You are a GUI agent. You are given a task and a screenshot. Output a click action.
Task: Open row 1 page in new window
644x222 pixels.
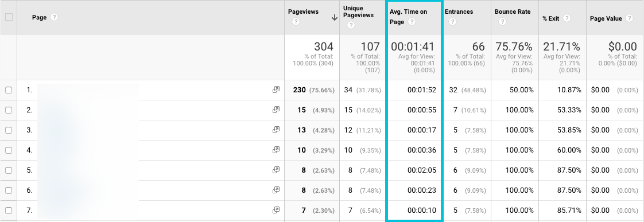point(276,90)
